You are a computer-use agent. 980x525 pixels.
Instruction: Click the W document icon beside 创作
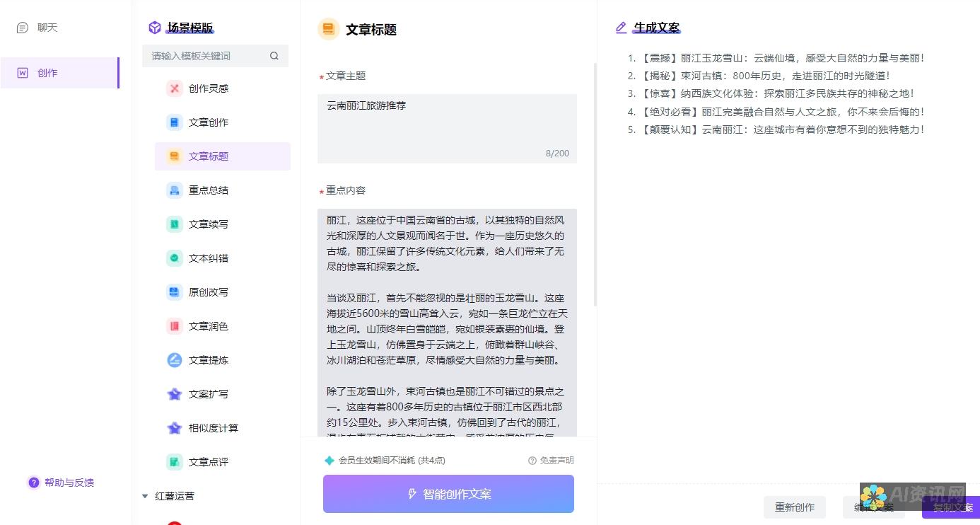click(x=23, y=73)
